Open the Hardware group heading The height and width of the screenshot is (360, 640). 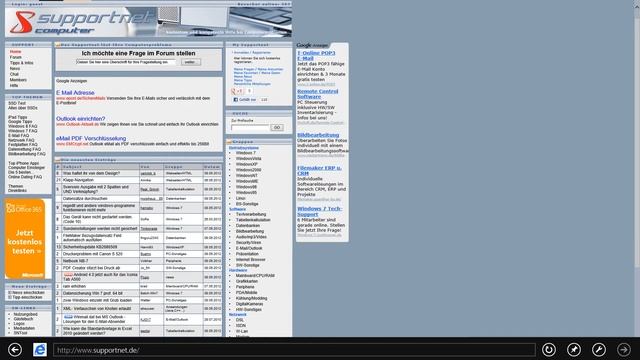(x=238, y=270)
